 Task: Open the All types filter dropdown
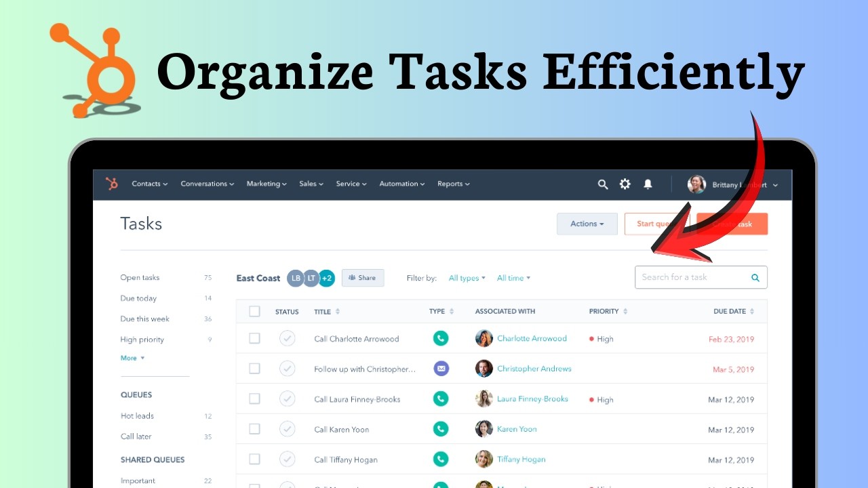click(467, 278)
